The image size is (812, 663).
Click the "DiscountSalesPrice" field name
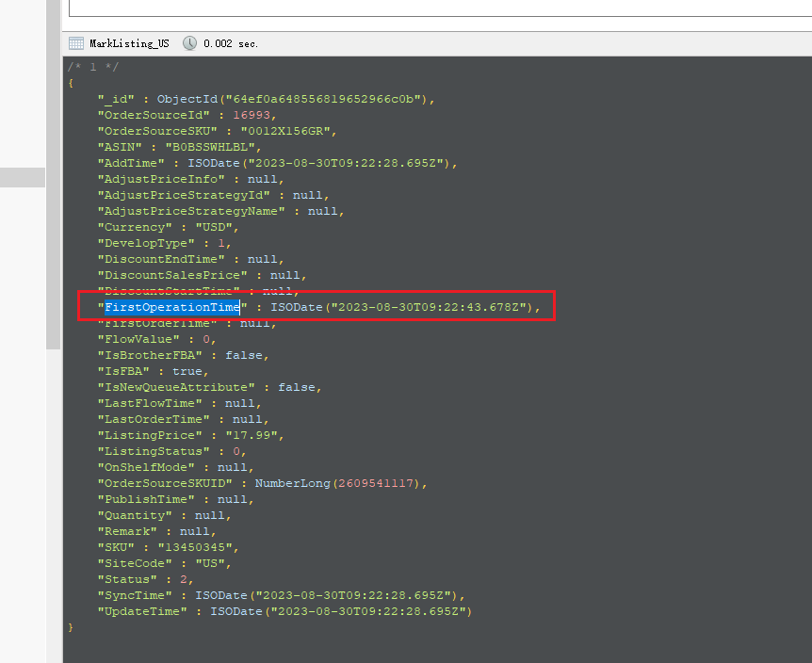click(172, 275)
